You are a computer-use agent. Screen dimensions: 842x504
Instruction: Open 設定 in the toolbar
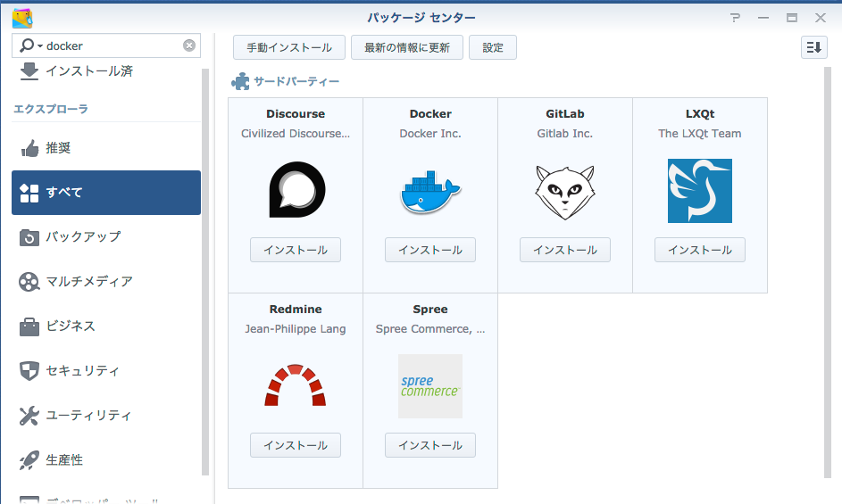pos(493,47)
